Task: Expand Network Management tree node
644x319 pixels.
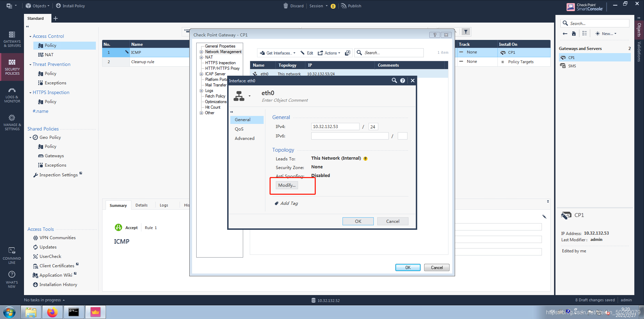Action: [201, 52]
